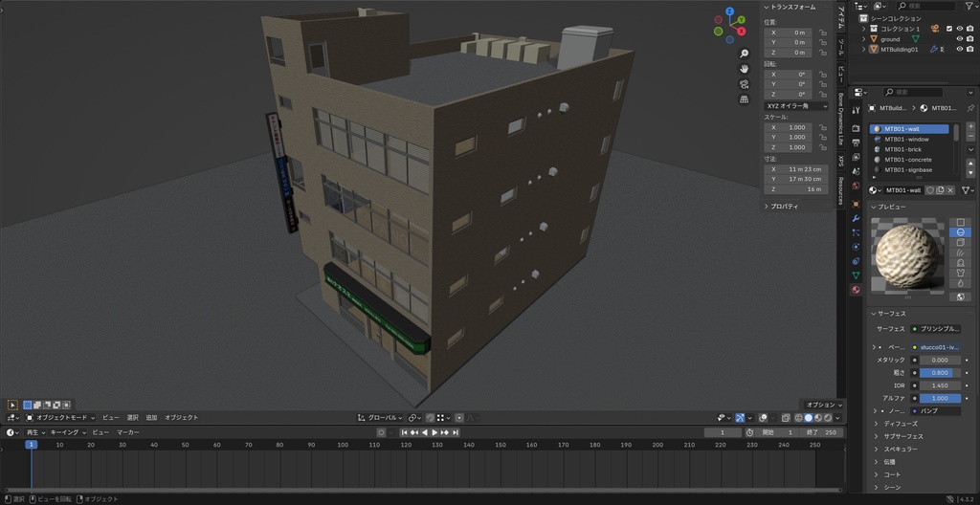The height and width of the screenshot is (505, 980).
Task: Hide ground object in viewport
Action: pyautogui.click(x=960, y=39)
